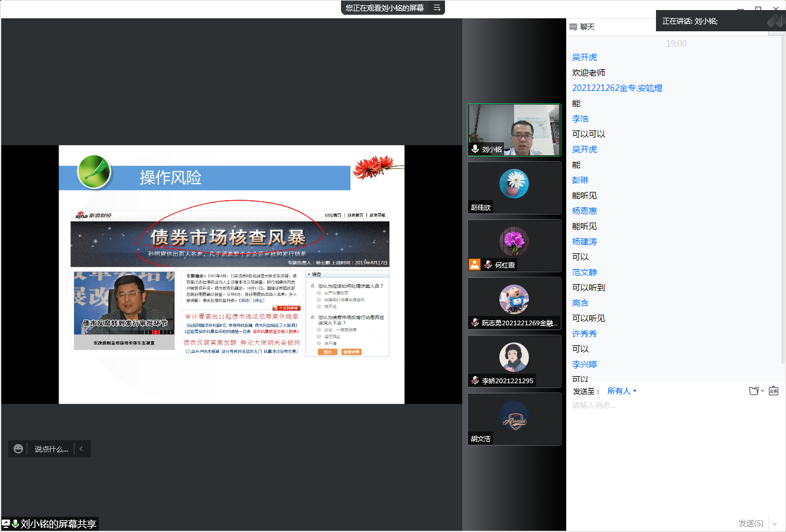Click the chat bubble icon beside 聊天
This screenshot has width=786, height=532.
[x=573, y=27]
